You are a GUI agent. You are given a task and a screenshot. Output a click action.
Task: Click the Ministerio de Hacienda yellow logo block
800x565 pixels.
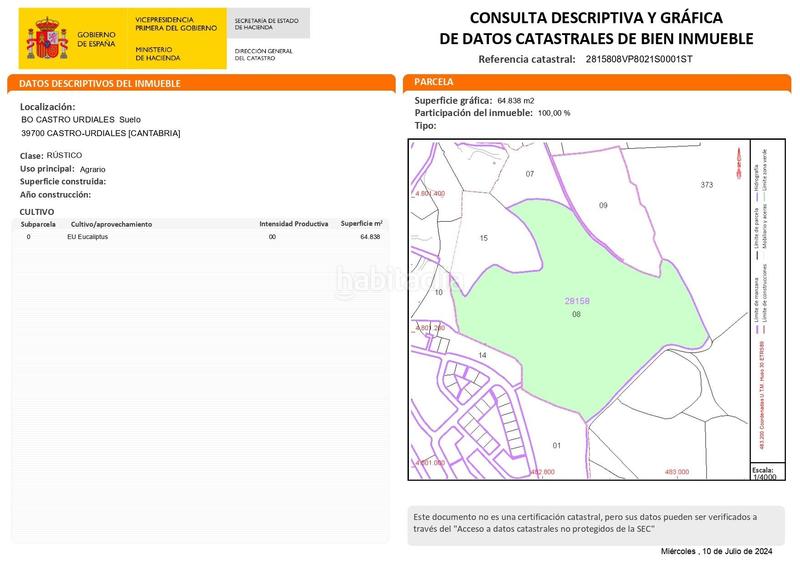click(x=171, y=37)
